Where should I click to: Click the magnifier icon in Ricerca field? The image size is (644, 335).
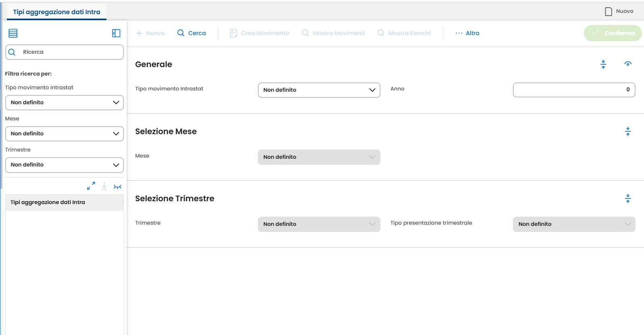tap(12, 52)
